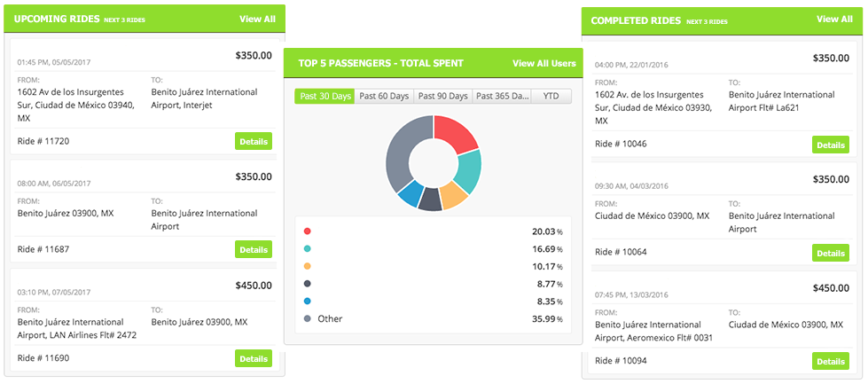The width and height of the screenshot is (868, 384).
Task: Open View All in Upcoming Rides
Action: (257, 19)
